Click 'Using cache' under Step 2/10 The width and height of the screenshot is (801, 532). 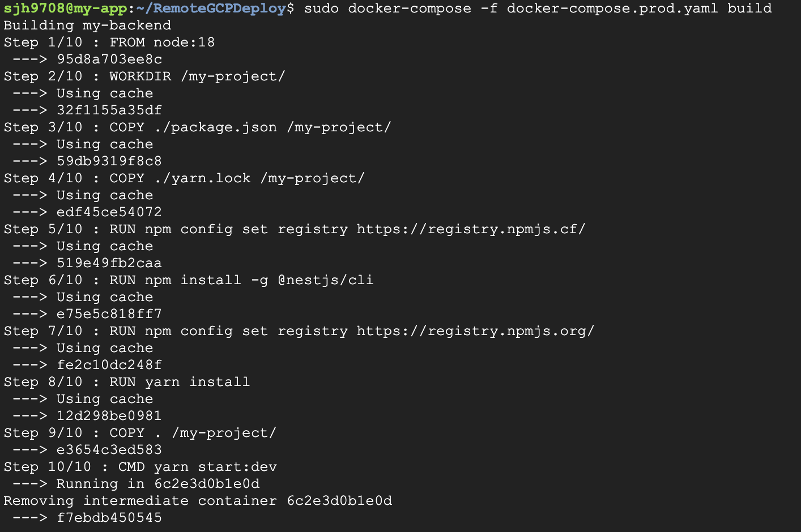[105, 93]
